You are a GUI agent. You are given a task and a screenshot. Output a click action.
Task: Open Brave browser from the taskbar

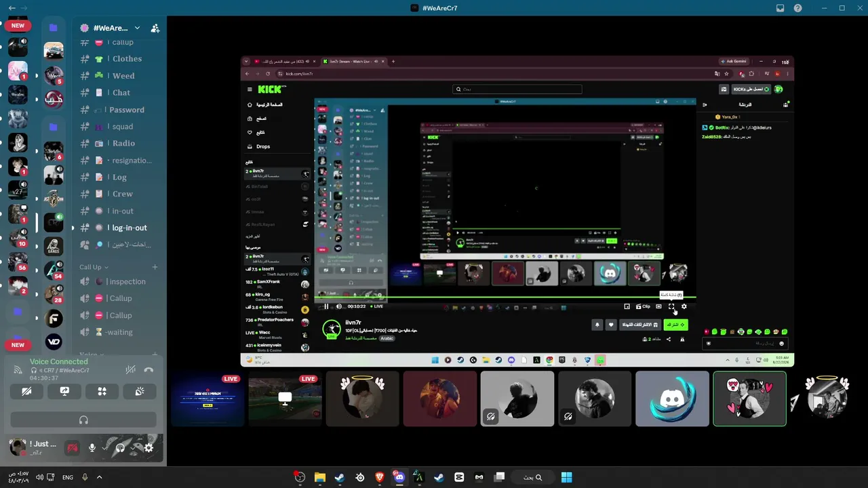click(x=379, y=477)
